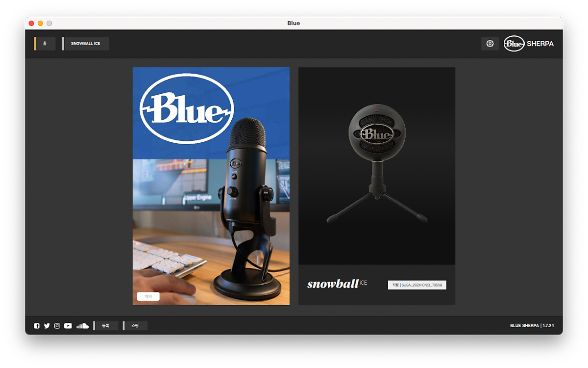588x368 pixels.
Task: Click the Blue Sherpa logo
Action: tap(529, 44)
